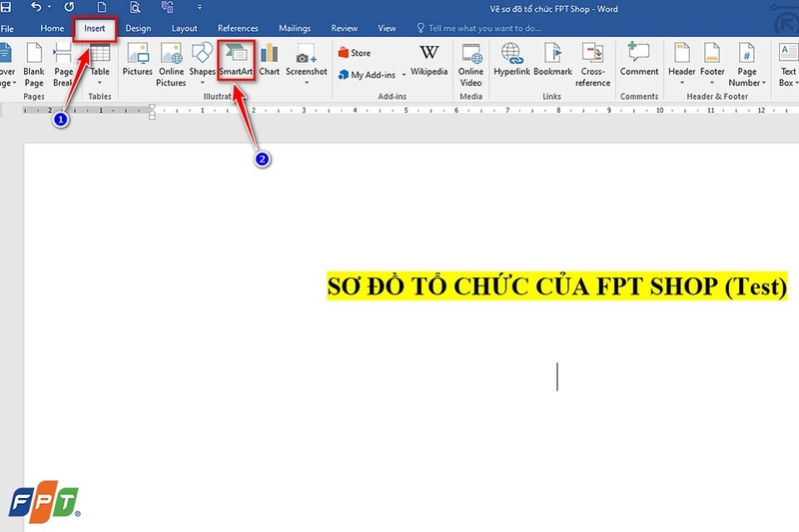Open the Page Number dropdown
Image resolution: width=799 pixels, height=532 pixels.
[747, 65]
